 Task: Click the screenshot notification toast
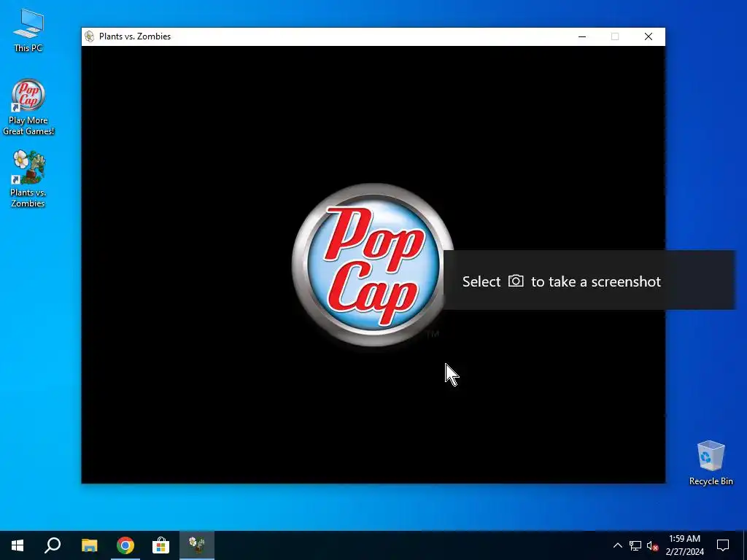tap(589, 281)
